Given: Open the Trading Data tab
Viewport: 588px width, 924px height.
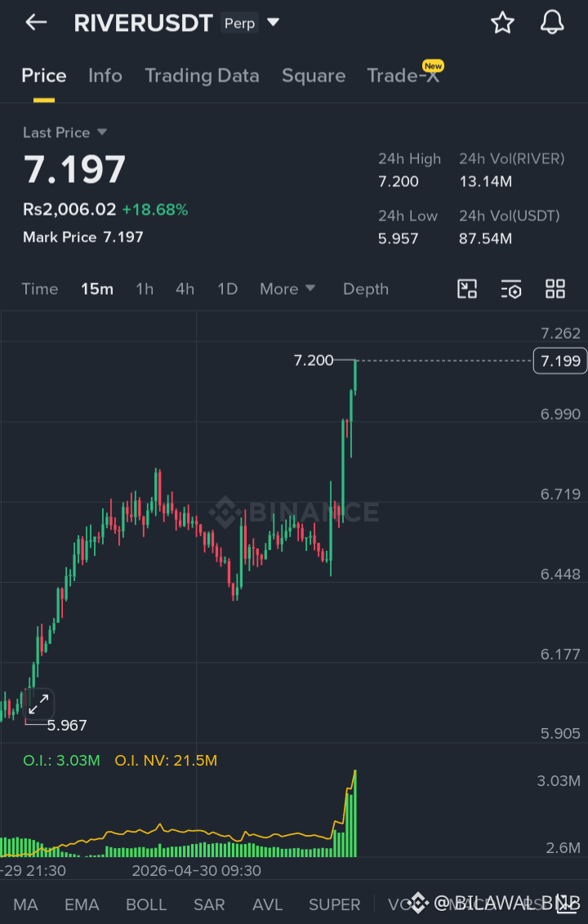Looking at the screenshot, I should coord(202,75).
